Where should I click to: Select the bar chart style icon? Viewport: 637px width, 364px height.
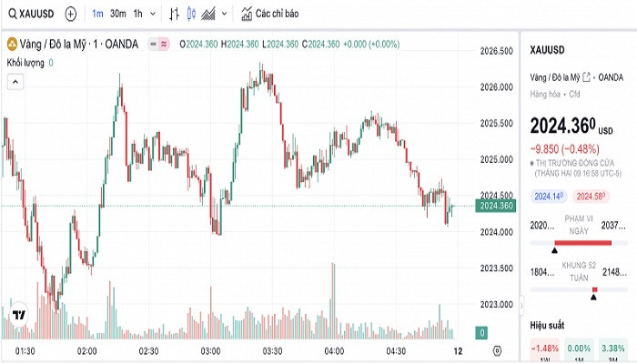pyautogui.click(x=173, y=15)
